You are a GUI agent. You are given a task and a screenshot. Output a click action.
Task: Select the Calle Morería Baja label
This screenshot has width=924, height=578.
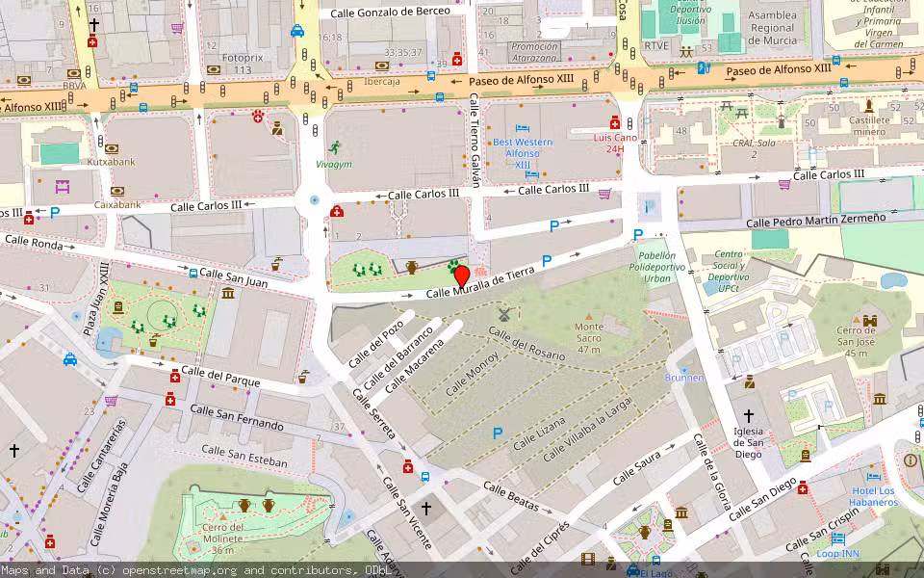point(110,504)
